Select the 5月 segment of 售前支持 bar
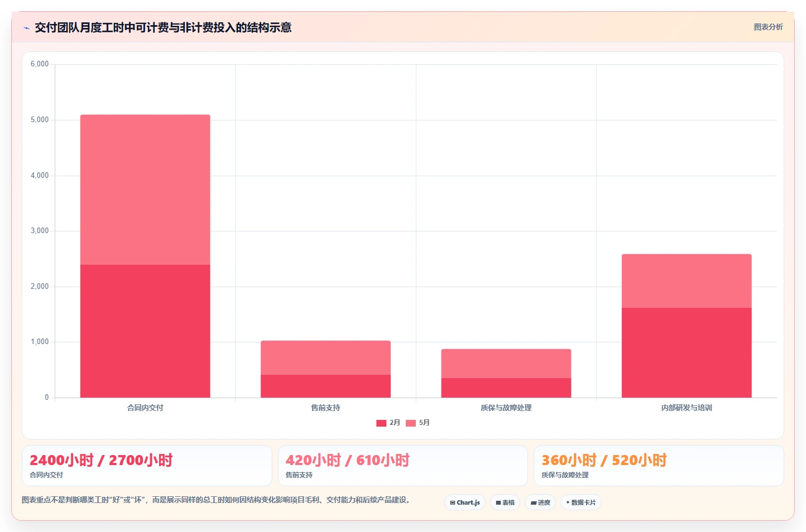 pos(325,357)
